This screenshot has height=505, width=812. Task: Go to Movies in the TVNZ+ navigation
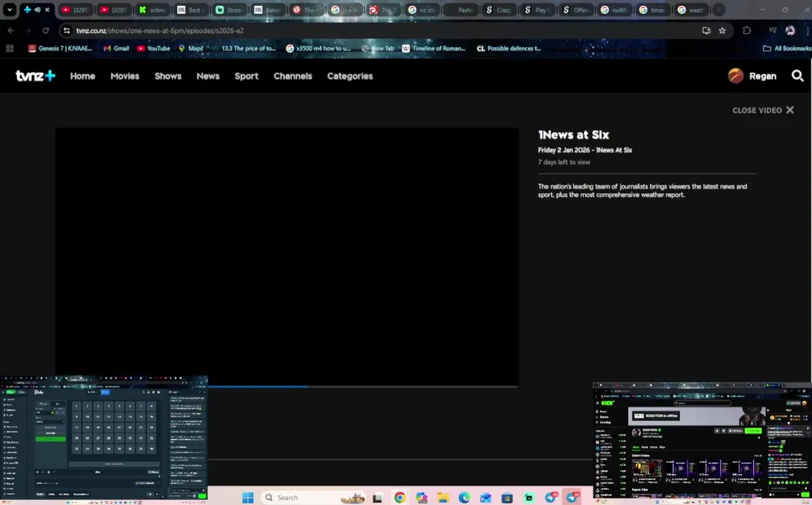[x=125, y=76]
